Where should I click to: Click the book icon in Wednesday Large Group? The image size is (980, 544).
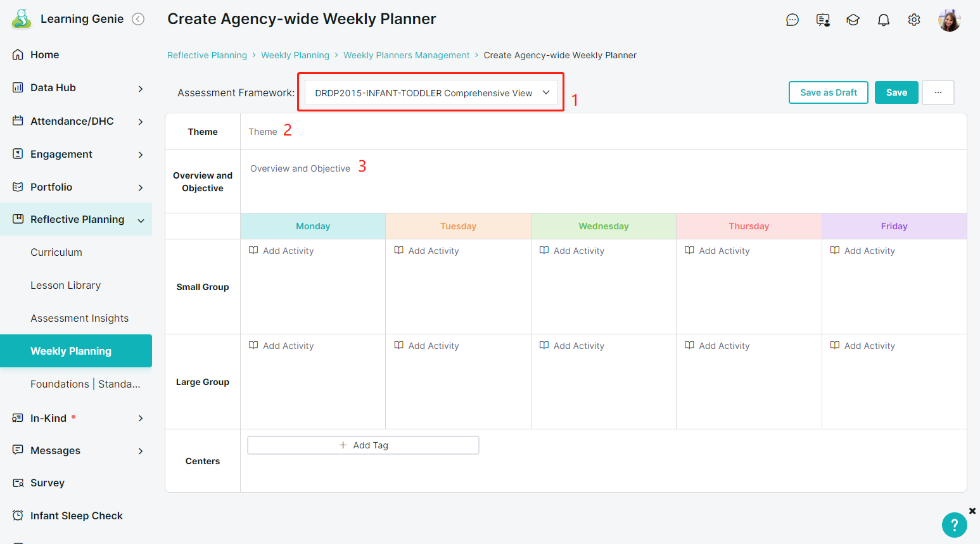(544, 346)
